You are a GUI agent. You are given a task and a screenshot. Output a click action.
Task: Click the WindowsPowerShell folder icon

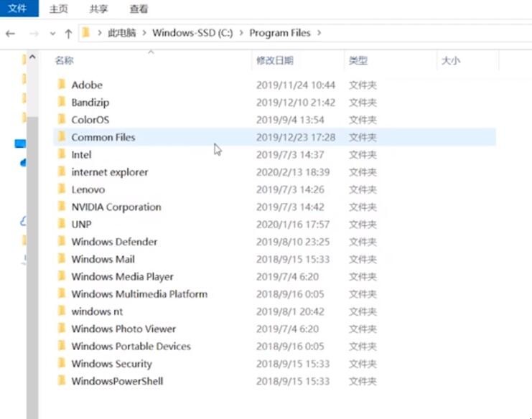click(x=62, y=381)
